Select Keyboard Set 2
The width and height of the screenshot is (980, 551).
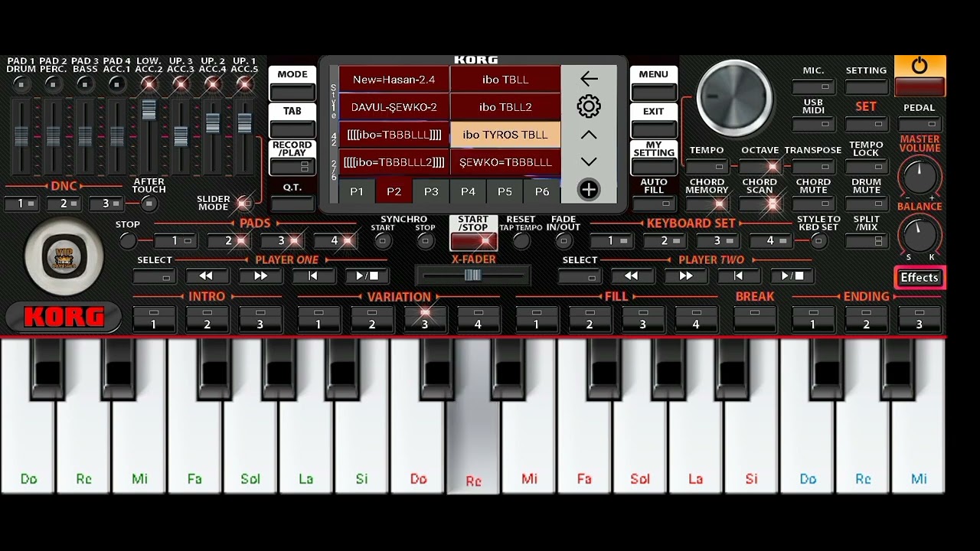(665, 241)
